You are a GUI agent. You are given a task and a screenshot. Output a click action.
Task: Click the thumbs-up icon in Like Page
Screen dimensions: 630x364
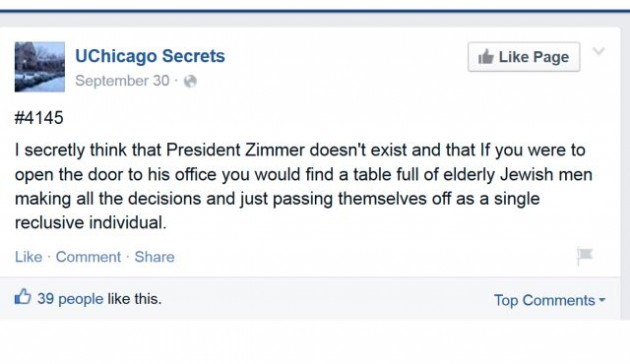486,57
